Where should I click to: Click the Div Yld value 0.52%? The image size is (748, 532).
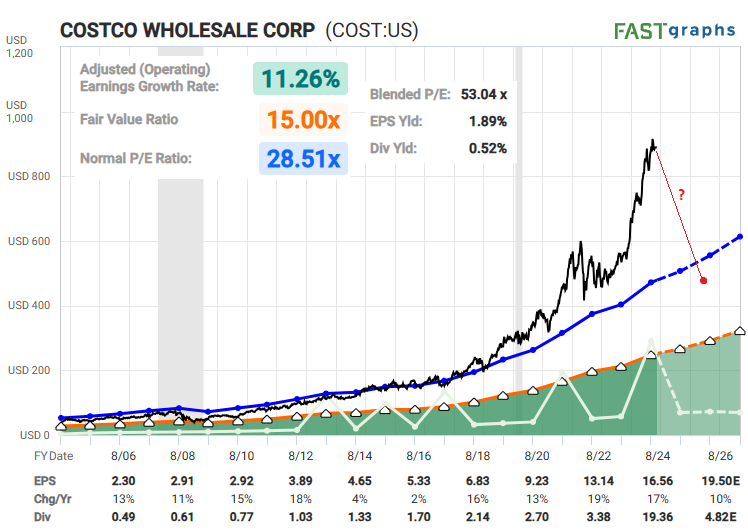(487, 148)
